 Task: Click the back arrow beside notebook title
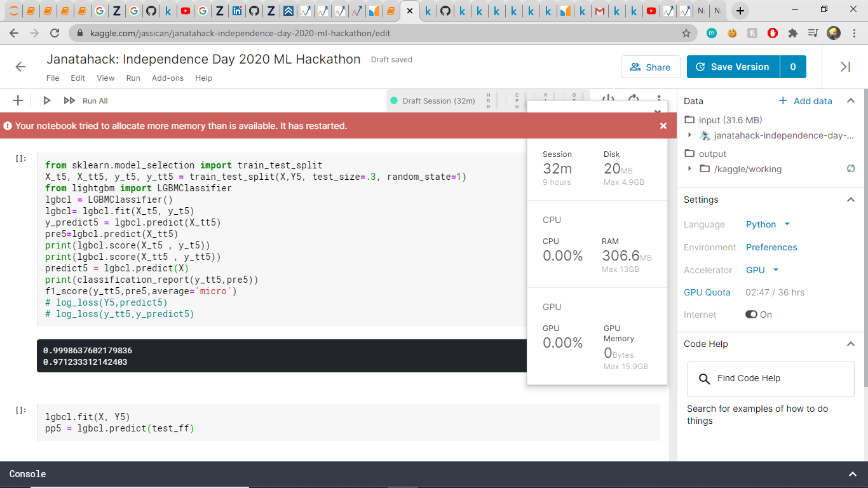pos(20,67)
